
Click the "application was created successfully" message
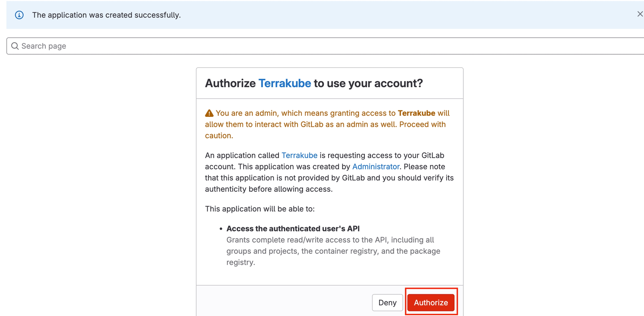coord(106,15)
